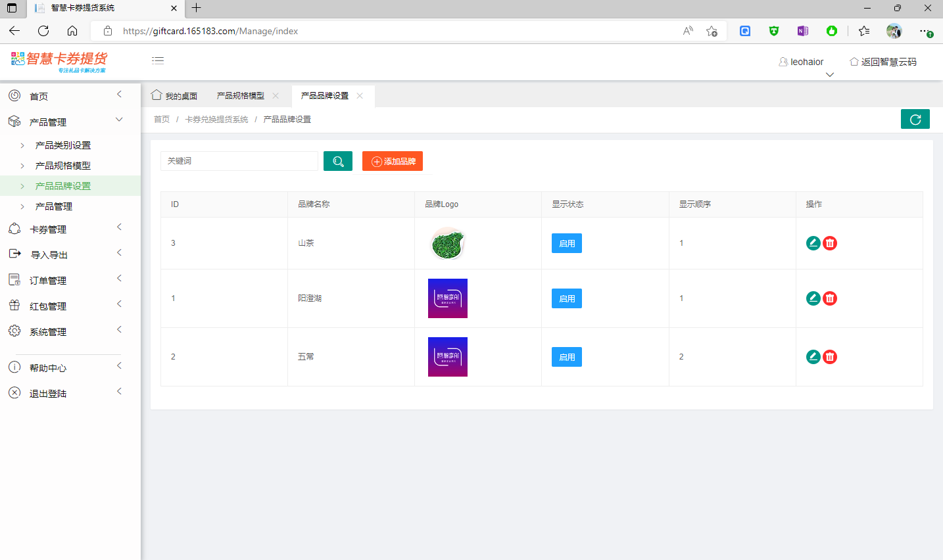The width and height of the screenshot is (943, 560).
Task: Edit the 山茶 brand row
Action: tap(813, 243)
